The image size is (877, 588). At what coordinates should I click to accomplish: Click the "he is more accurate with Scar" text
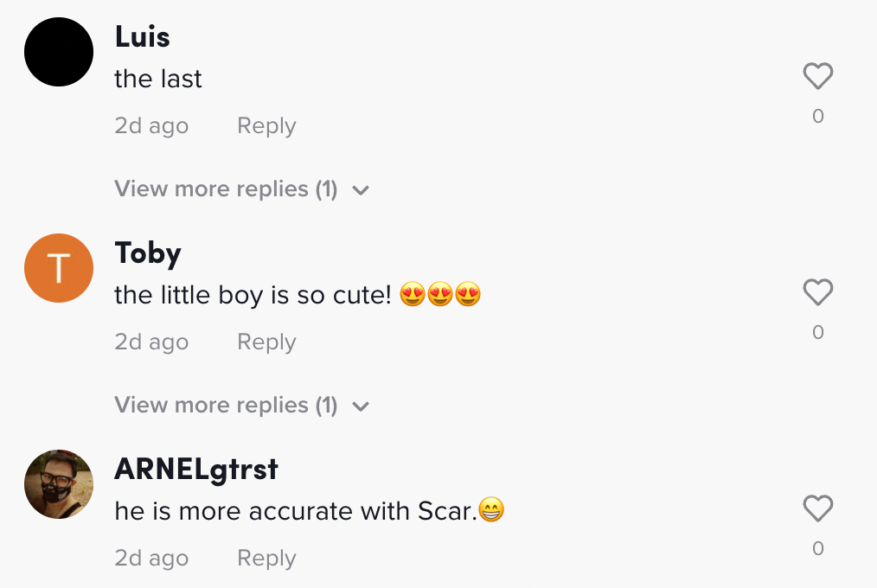pyautogui.click(x=296, y=512)
